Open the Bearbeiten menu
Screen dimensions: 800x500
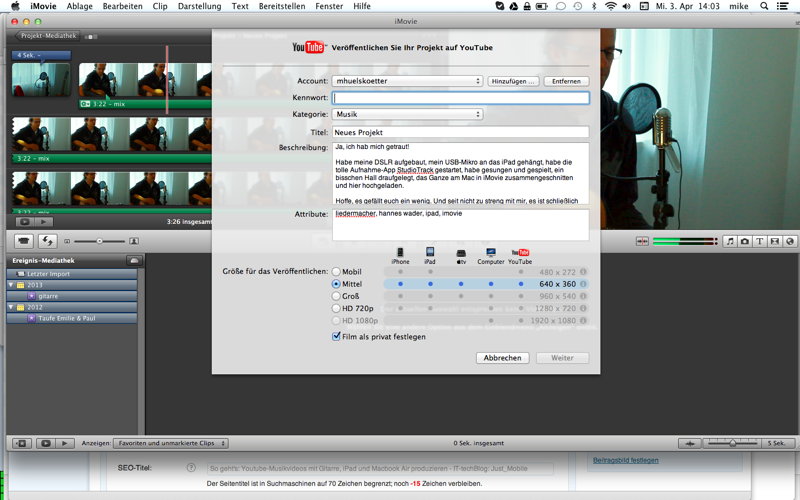point(121,6)
